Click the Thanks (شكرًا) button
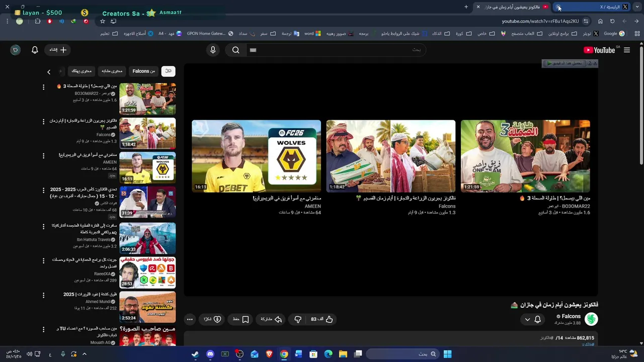The height and width of the screenshot is (362, 644). (212, 319)
